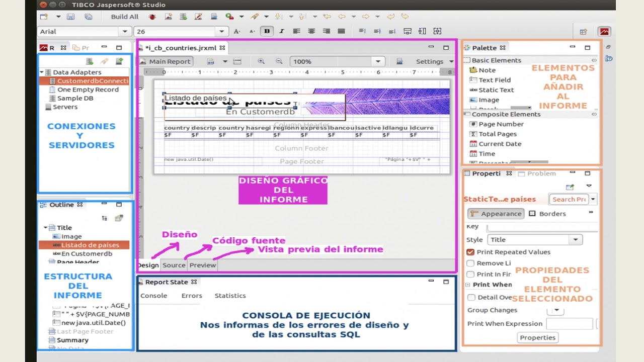Switch to the Source tab
Screen dimensions: 644x362
pyautogui.click(x=174, y=265)
